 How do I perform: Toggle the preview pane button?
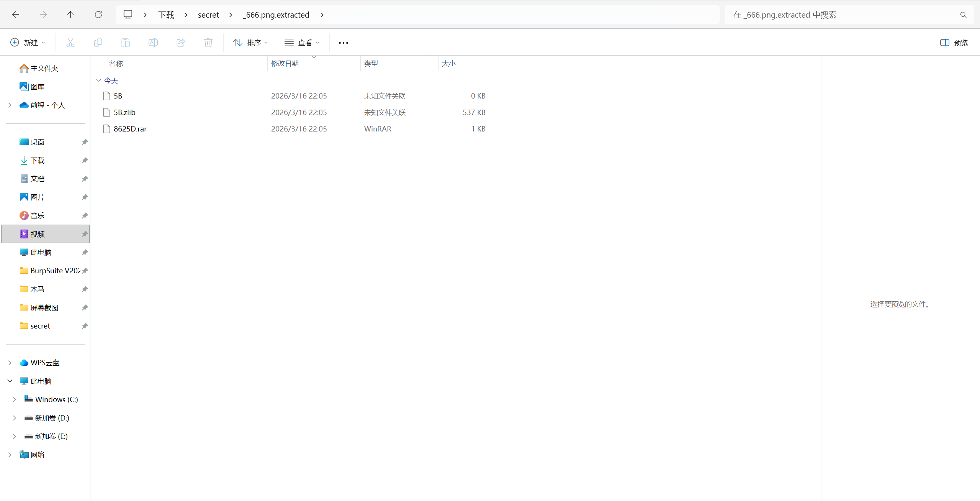(x=954, y=43)
